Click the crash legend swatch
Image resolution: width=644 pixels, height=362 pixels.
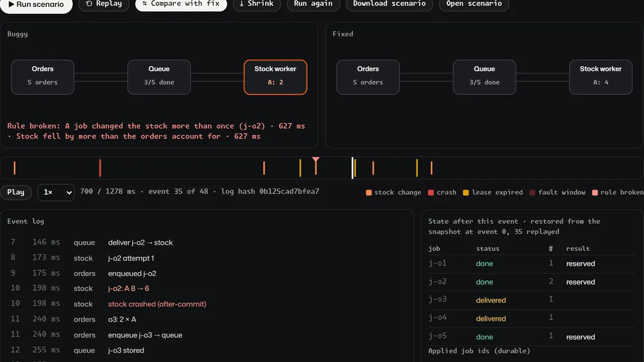(431, 192)
